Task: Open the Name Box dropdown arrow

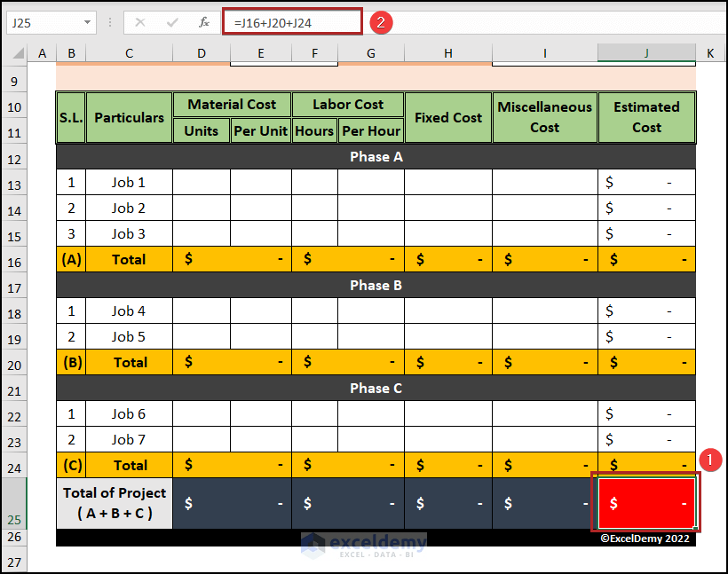Action: click(x=86, y=22)
